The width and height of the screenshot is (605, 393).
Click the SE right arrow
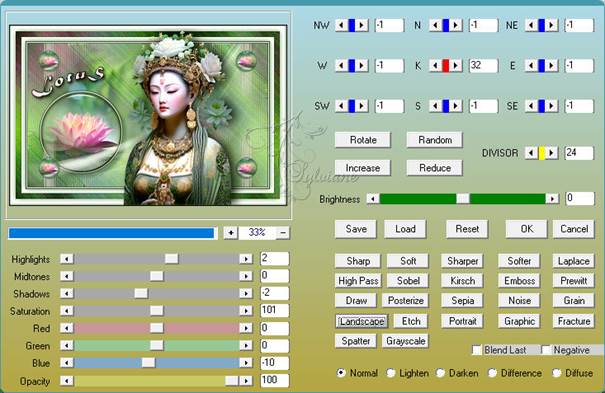coord(552,106)
